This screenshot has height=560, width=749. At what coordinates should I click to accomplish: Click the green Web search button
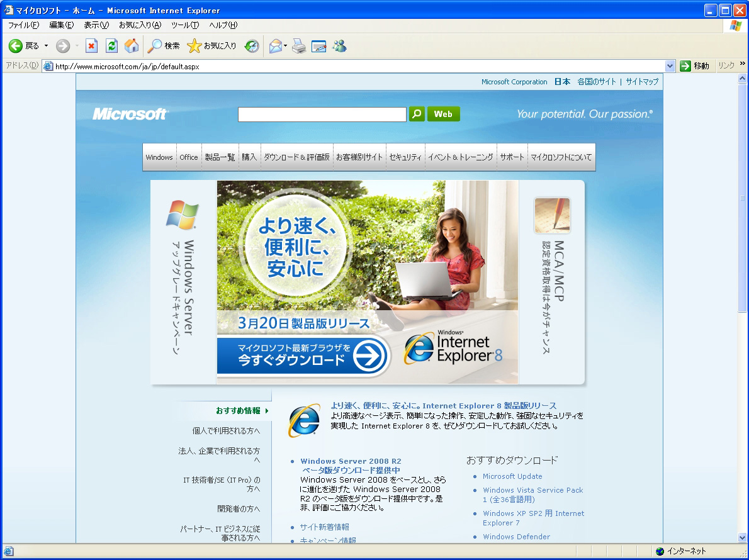(443, 114)
